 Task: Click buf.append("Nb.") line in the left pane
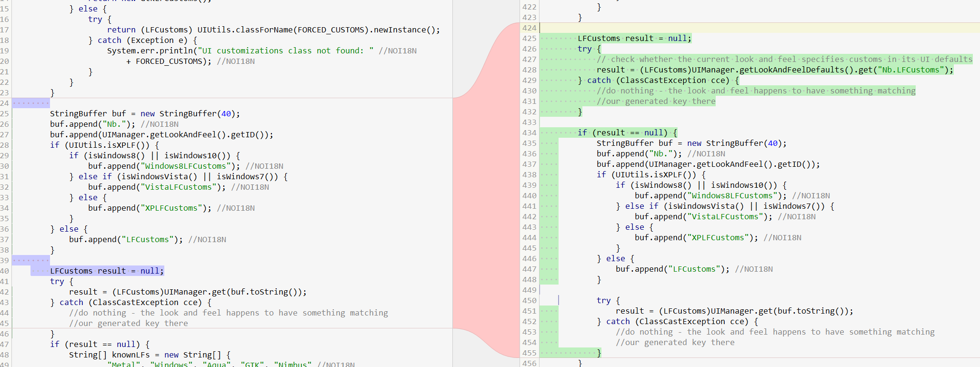[114, 124]
